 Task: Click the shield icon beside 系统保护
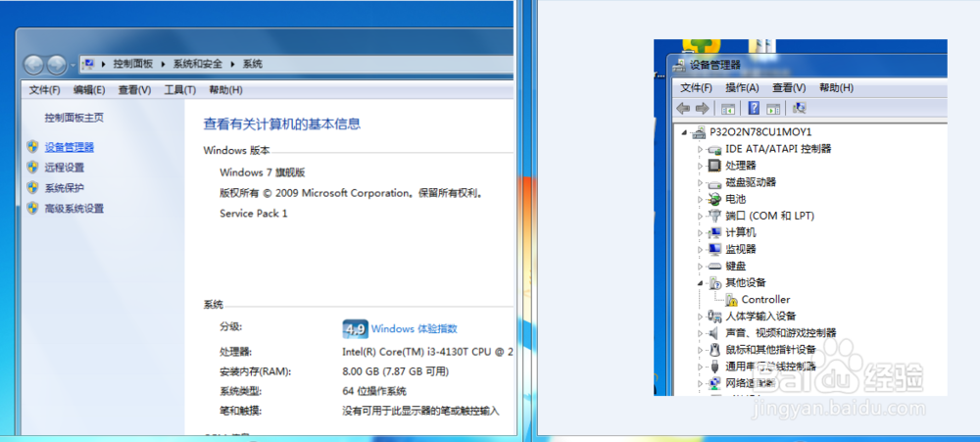pos(32,187)
